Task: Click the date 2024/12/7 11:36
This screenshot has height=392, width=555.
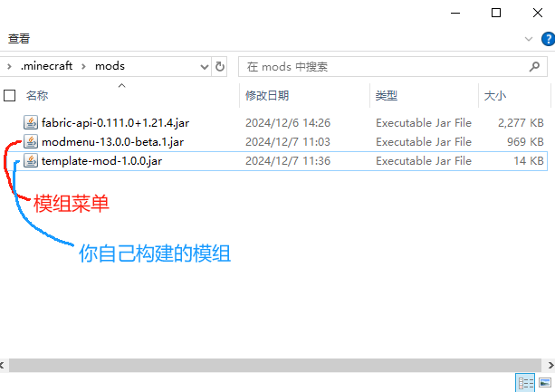Action: [288, 161]
